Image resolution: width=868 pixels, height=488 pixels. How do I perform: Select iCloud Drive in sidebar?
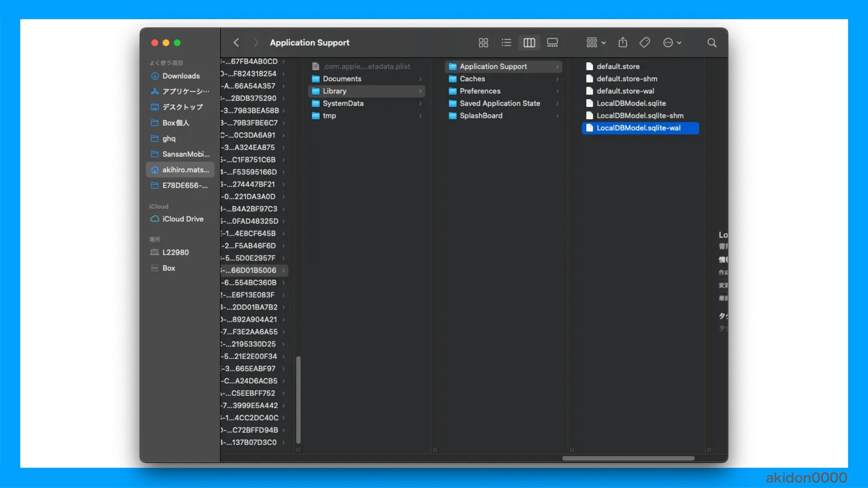[183, 219]
